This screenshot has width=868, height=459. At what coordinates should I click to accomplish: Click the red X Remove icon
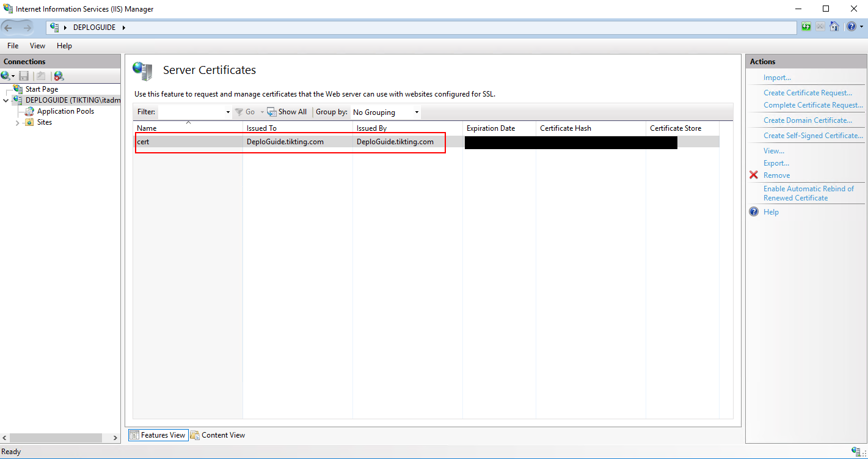pyautogui.click(x=754, y=175)
